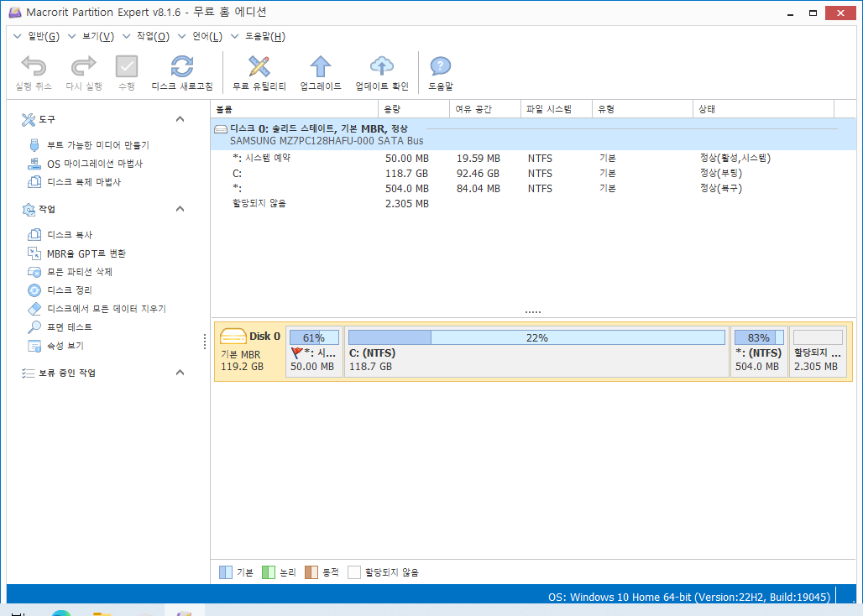The width and height of the screenshot is (863, 616).
Task: Select the C: volume row
Action: point(533,173)
